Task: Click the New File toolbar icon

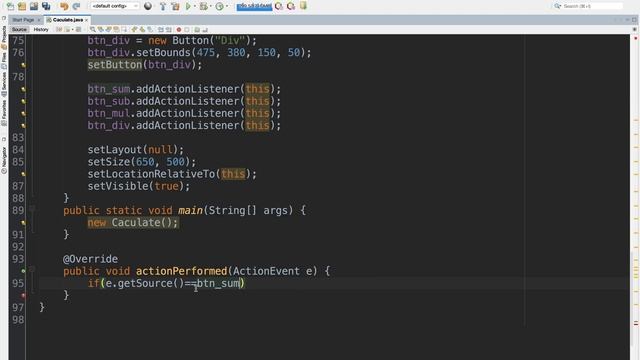Action: point(10,6)
